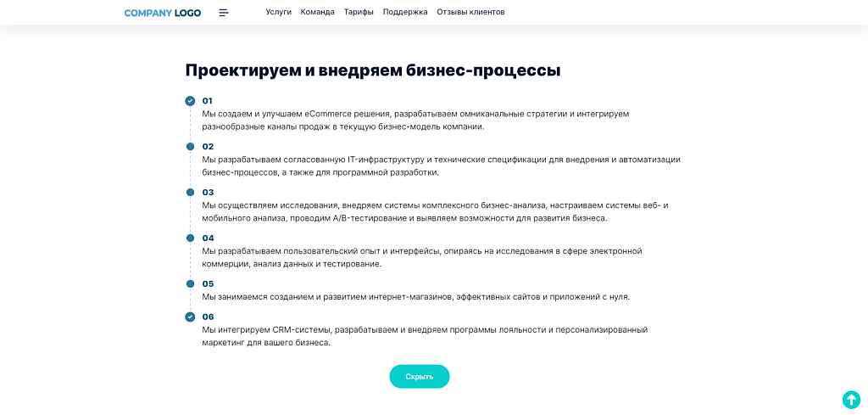Click scroll-to-top arrow icon
868x415 pixels.
(851, 400)
